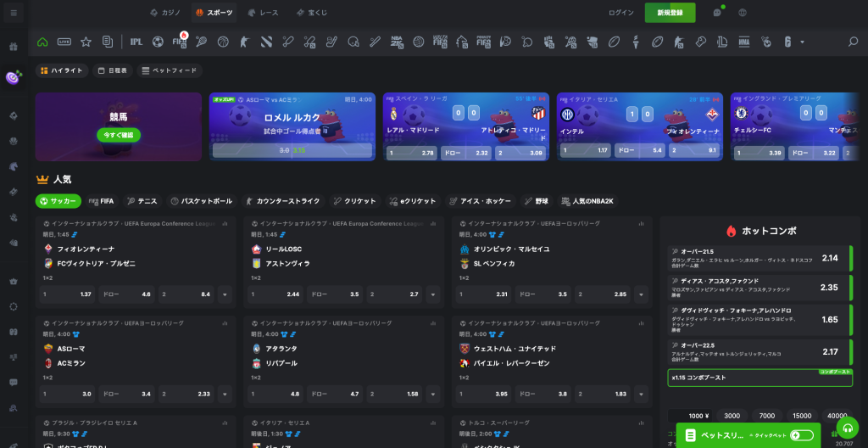
Task: Switch to the レース tab
Action: click(x=264, y=13)
